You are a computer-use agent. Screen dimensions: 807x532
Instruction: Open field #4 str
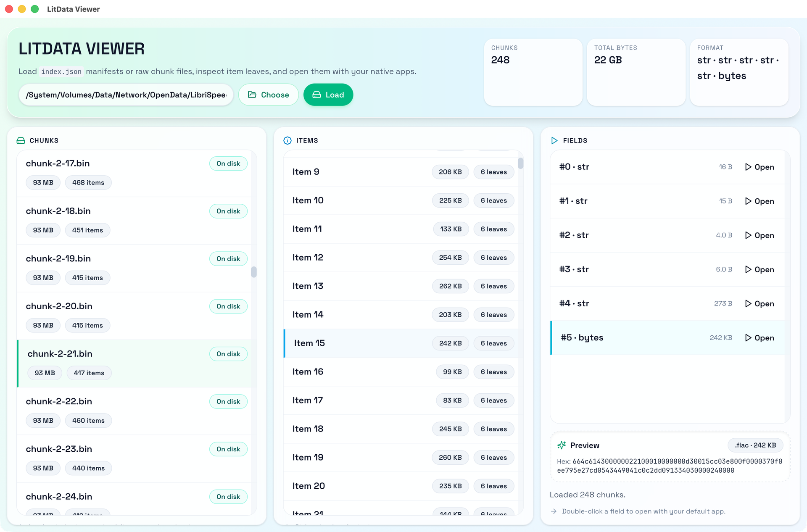point(759,303)
